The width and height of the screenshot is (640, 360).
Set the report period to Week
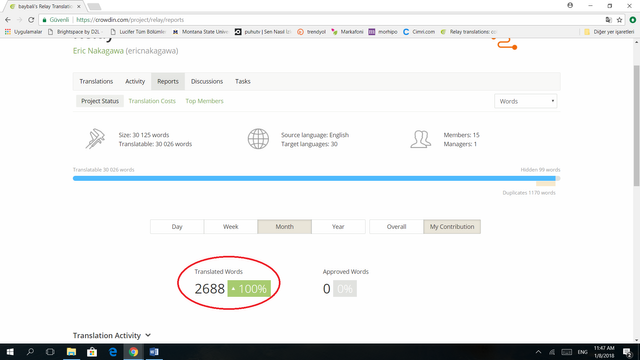tap(231, 227)
